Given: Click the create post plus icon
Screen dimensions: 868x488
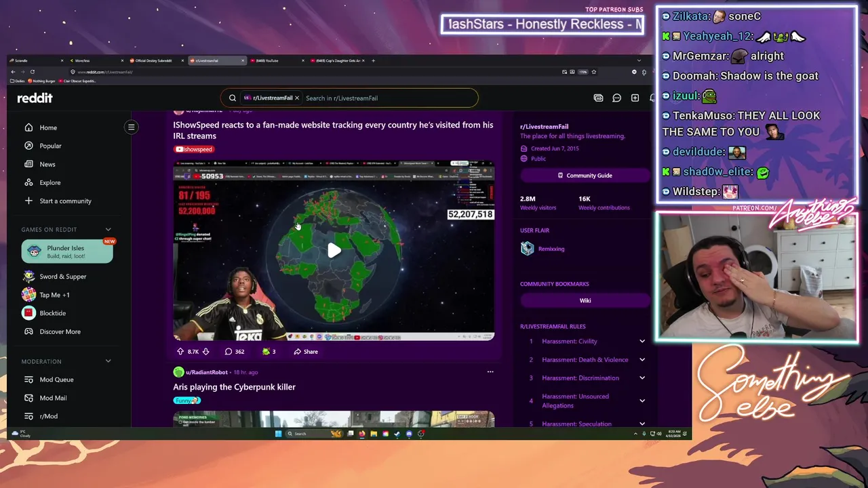Looking at the screenshot, I should click(x=635, y=98).
